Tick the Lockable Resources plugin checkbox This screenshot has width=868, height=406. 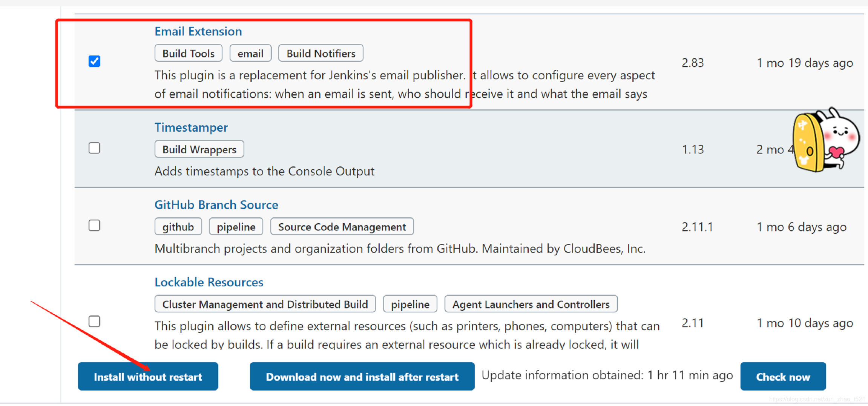point(94,321)
